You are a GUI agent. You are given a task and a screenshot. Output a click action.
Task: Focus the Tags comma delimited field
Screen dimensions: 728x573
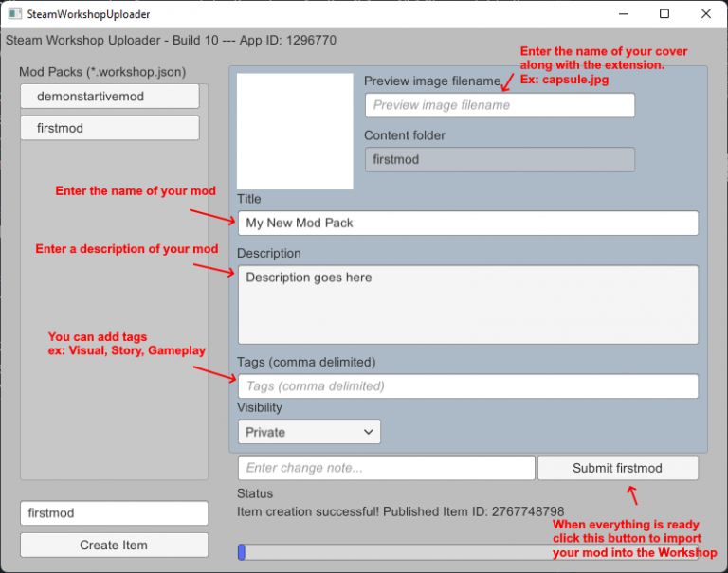tap(467, 386)
